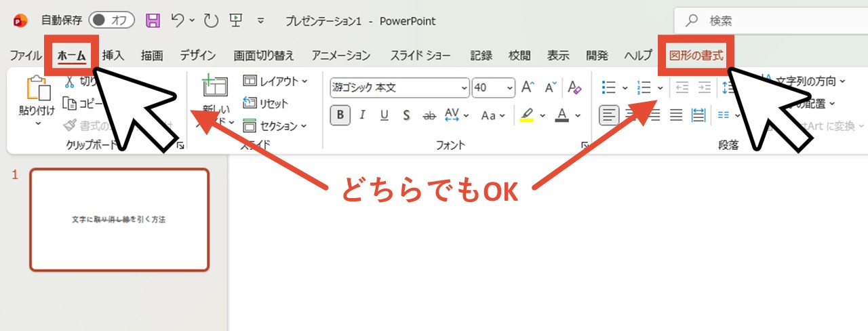Open the highlight color dropdown arrow
Screen dimensions: 868x331
point(542,116)
